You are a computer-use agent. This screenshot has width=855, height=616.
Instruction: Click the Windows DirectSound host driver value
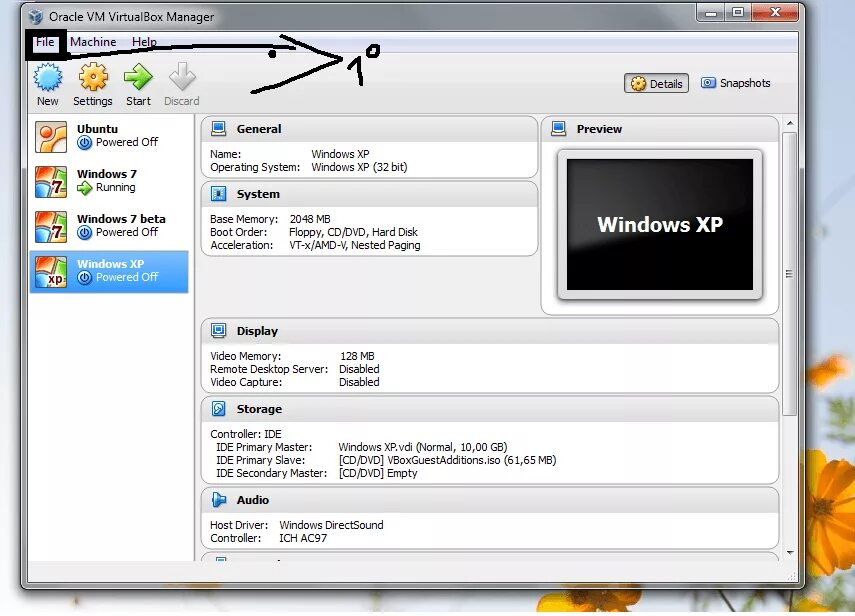tap(332, 525)
